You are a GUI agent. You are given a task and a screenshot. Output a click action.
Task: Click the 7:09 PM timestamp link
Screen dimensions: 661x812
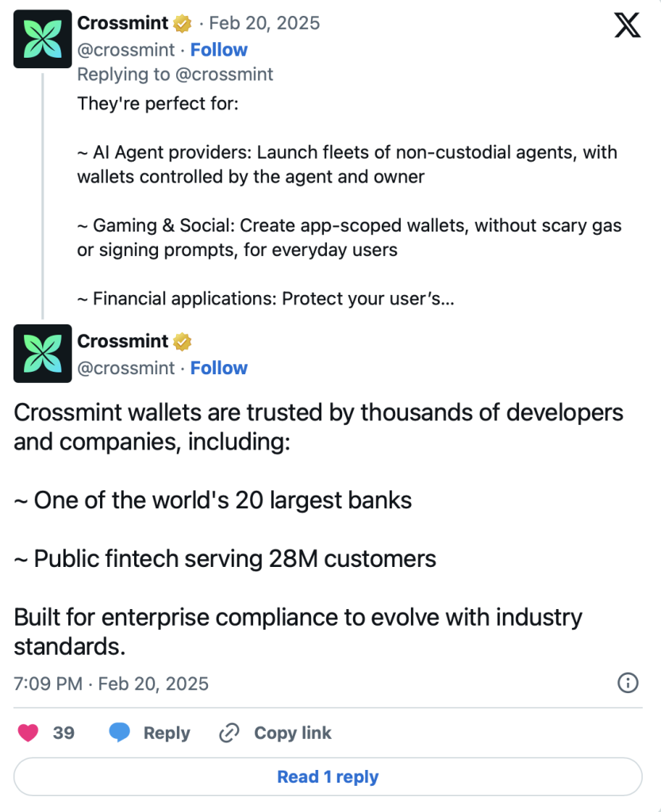(111, 684)
